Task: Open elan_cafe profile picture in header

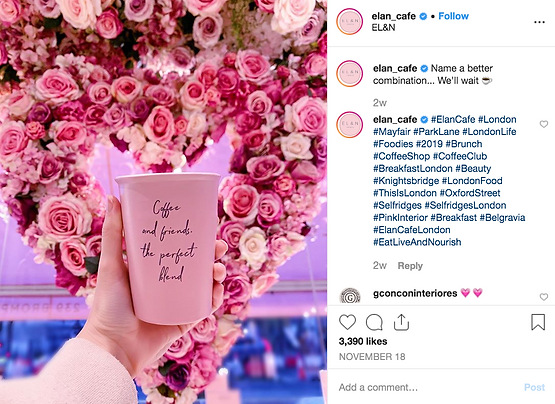Action: (350, 21)
